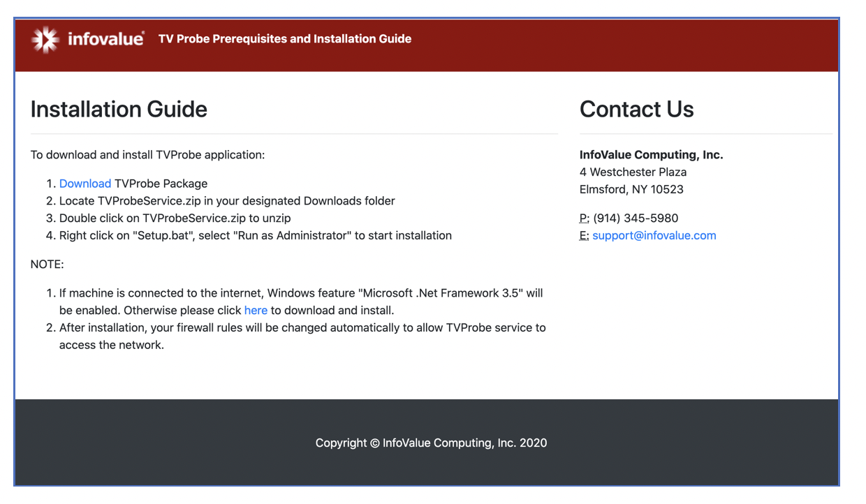Click the footer Copyright InfoValue Computing, Inc. 2020
Viewport: 866px width, 504px height.
[431, 443]
